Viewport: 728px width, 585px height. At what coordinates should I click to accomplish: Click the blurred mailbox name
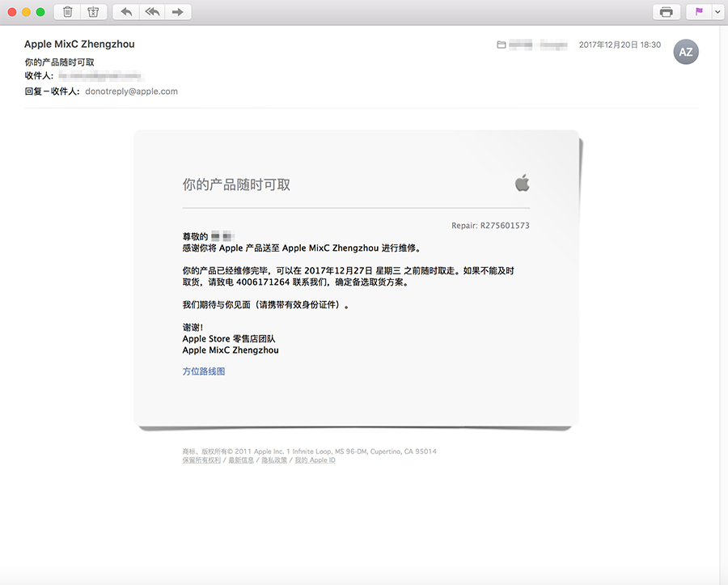(x=538, y=45)
